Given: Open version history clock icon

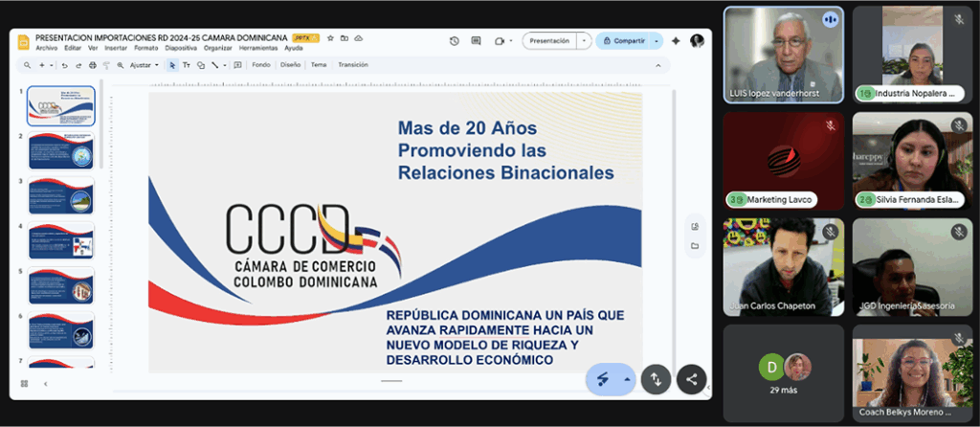Looking at the screenshot, I should pyautogui.click(x=455, y=40).
